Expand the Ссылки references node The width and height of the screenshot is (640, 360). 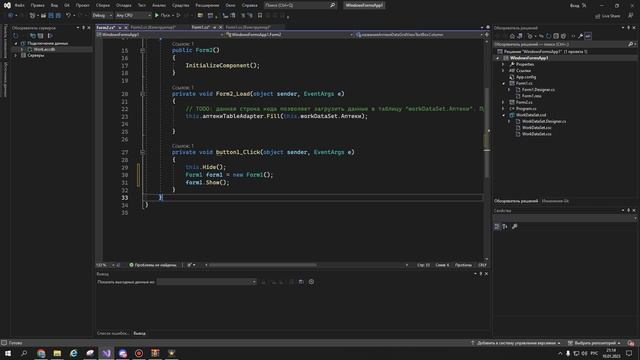click(503, 71)
